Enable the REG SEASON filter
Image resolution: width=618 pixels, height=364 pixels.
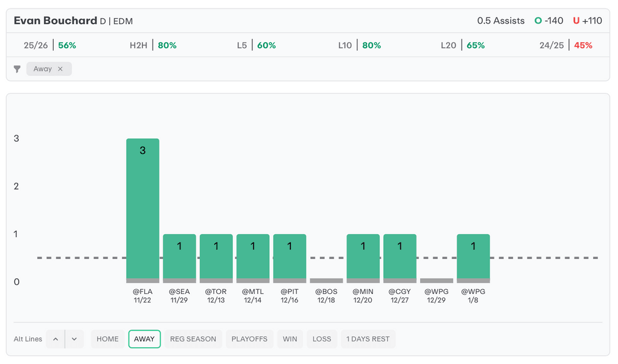193,339
